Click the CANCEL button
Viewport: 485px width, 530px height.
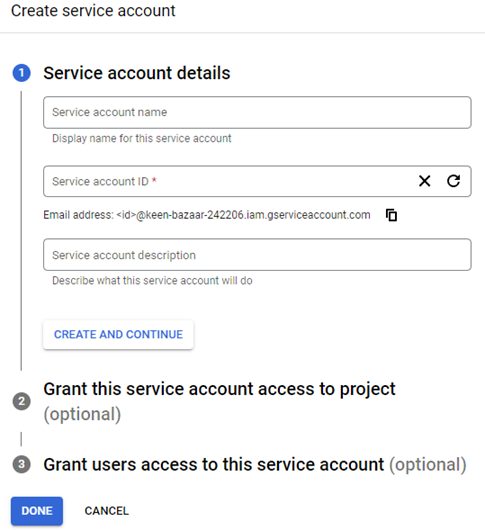pos(106,511)
